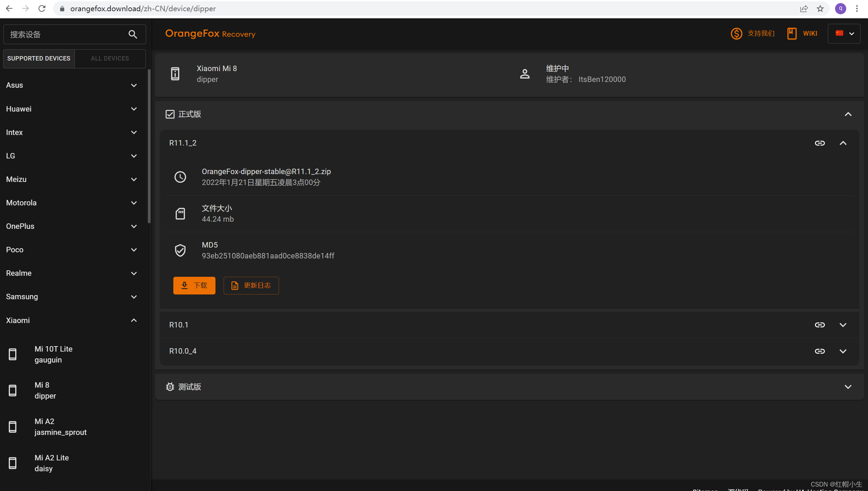Viewport: 868px width, 491px height.
Task: Reload the page in browser
Action: 42,9
